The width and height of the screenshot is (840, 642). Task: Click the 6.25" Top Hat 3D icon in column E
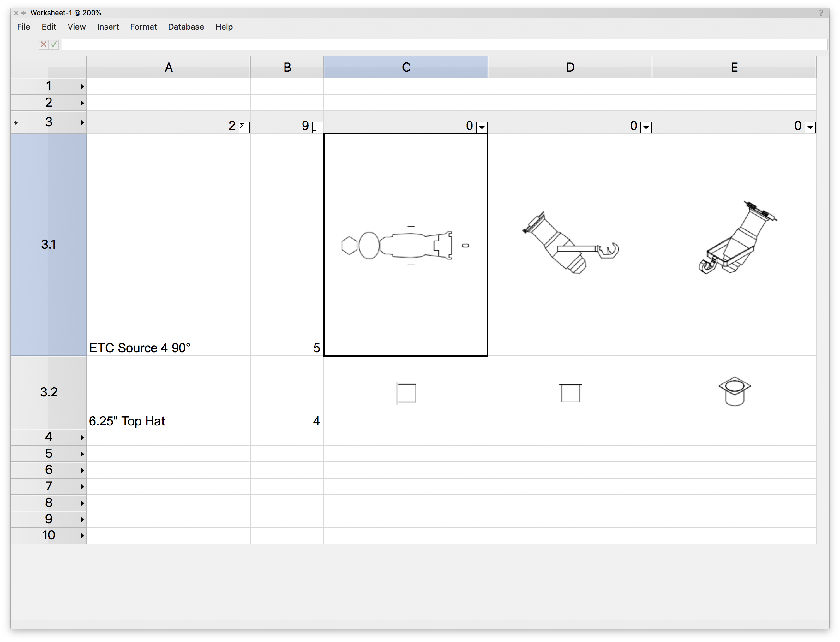pyautogui.click(x=734, y=391)
